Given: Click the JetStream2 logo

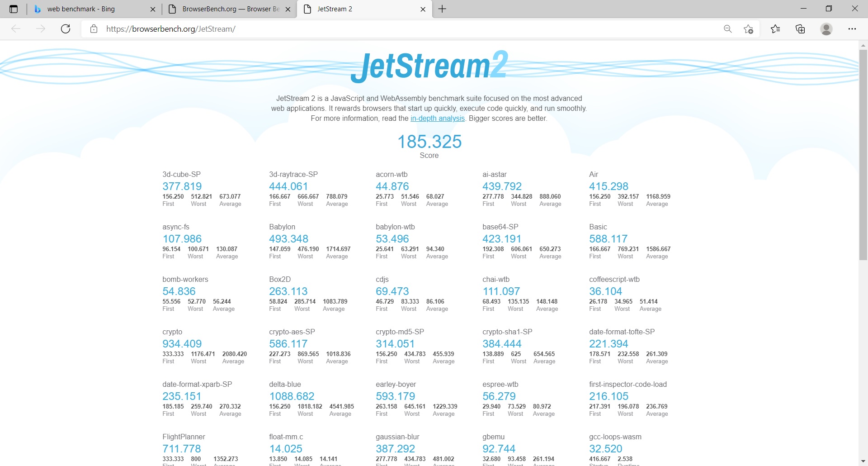Looking at the screenshot, I should (429, 66).
